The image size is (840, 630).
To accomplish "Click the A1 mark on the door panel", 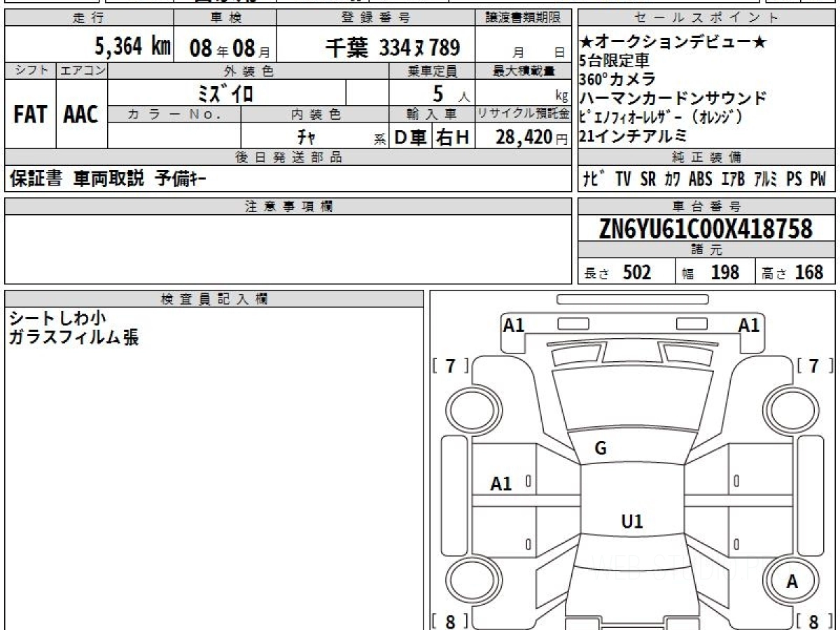I will click(501, 483).
